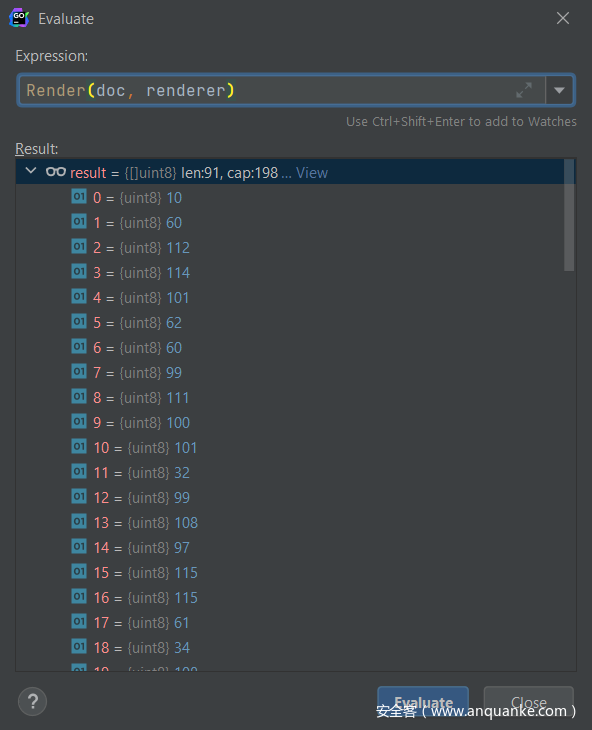This screenshot has width=592, height=730.
Task: Click the 01 byte icon for index 5
Action: tap(79, 322)
